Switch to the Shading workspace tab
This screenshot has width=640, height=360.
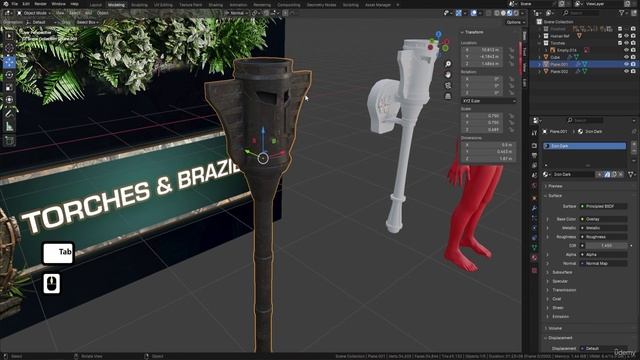pyautogui.click(x=216, y=5)
